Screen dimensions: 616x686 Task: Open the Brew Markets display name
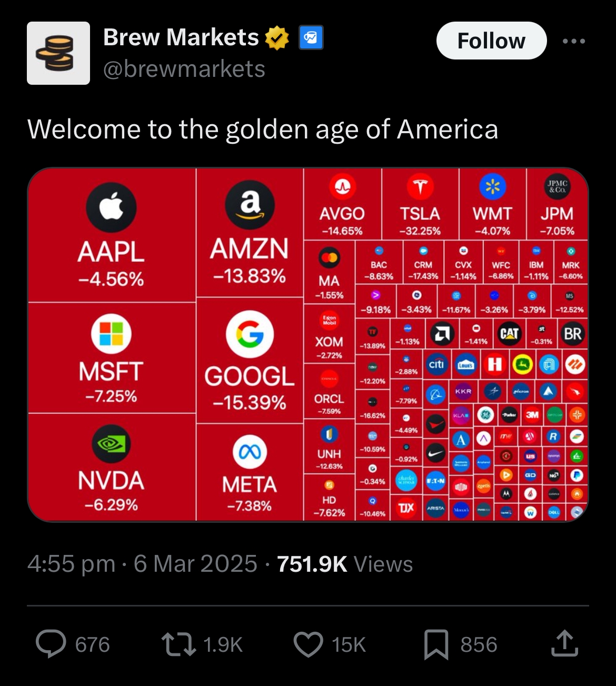[181, 37]
